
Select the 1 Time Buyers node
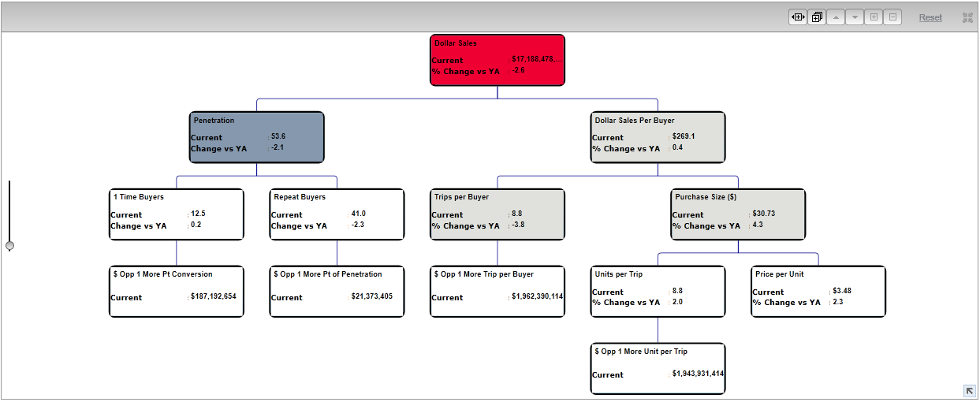[177, 214]
